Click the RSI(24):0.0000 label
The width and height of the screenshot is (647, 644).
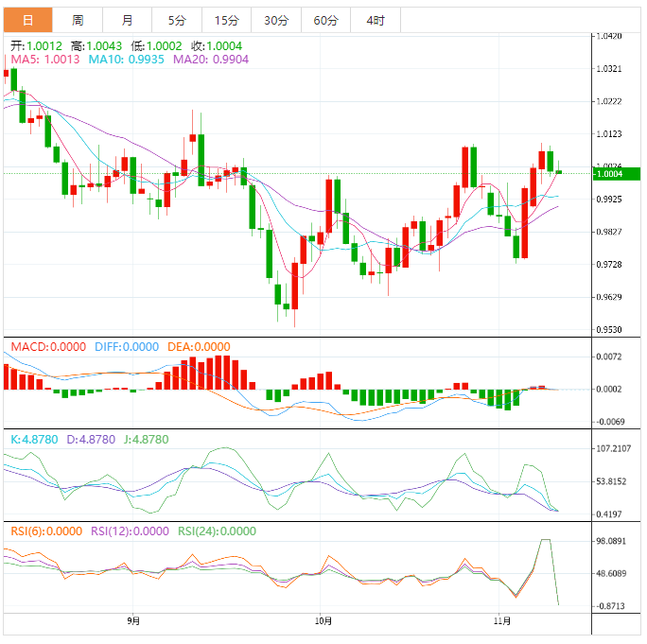click(217, 531)
